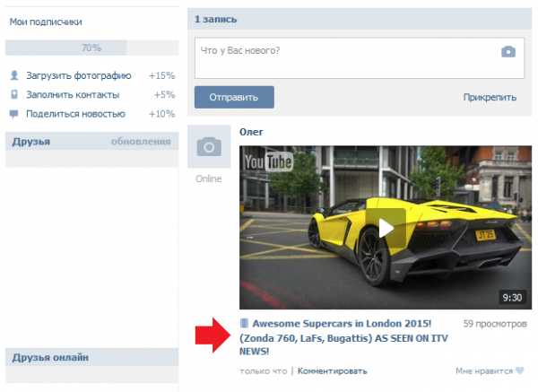This screenshot has height=392, width=538.
Task: Click the heart icon next to Мне нравится
Action: tap(519, 370)
